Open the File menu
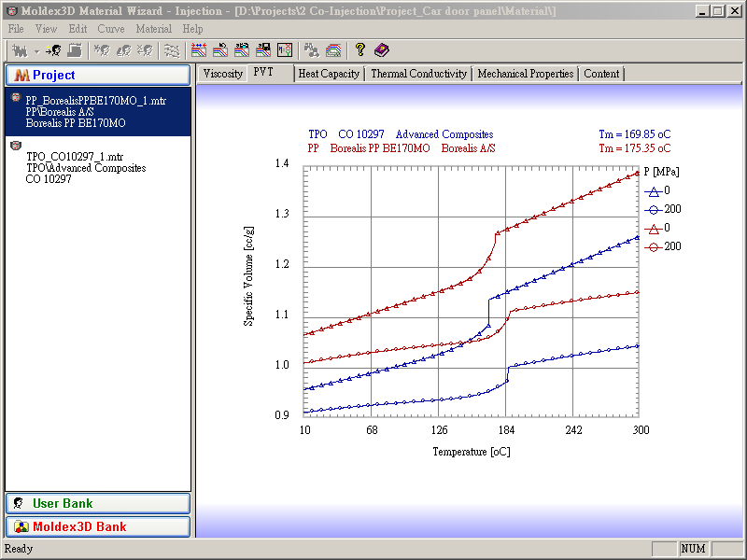This screenshot has width=747, height=560. (16, 29)
